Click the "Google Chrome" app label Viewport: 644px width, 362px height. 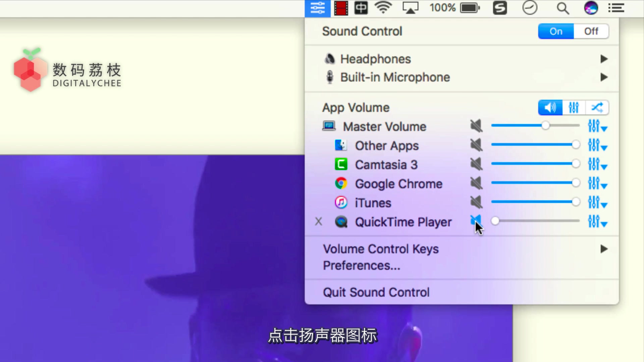click(398, 184)
